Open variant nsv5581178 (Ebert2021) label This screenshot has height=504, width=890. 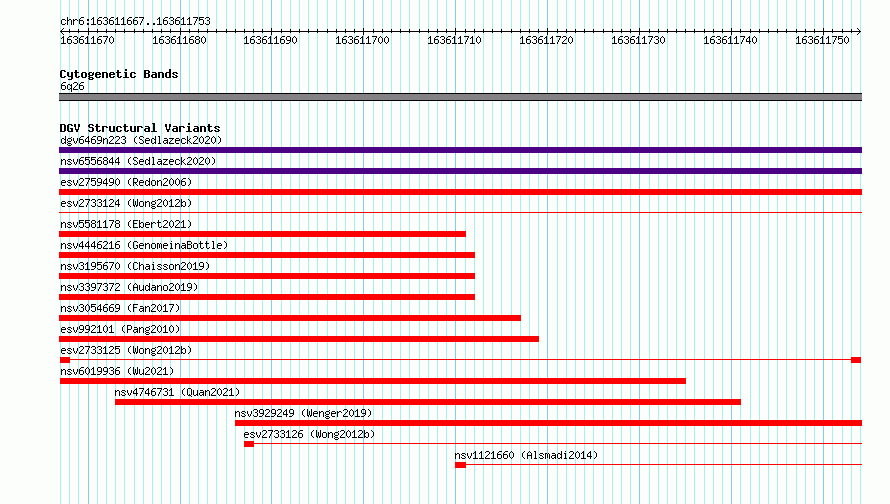coord(126,224)
